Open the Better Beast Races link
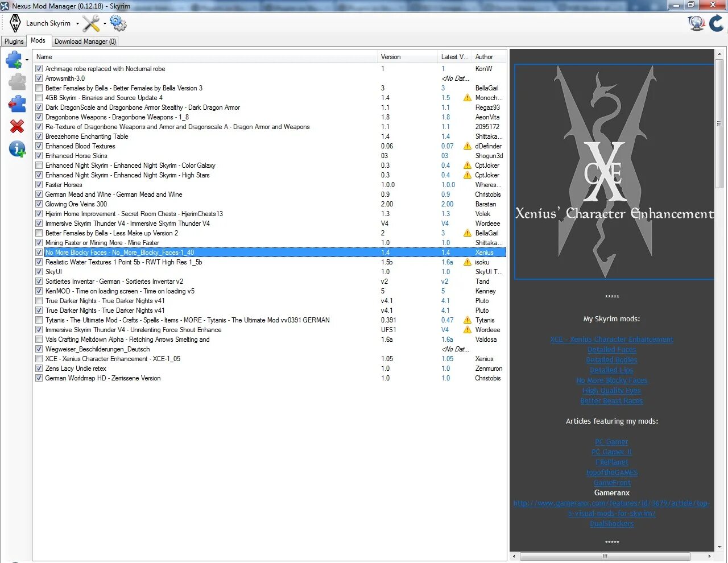The height and width of the screenshot is (563, 728). coord(611,401)
